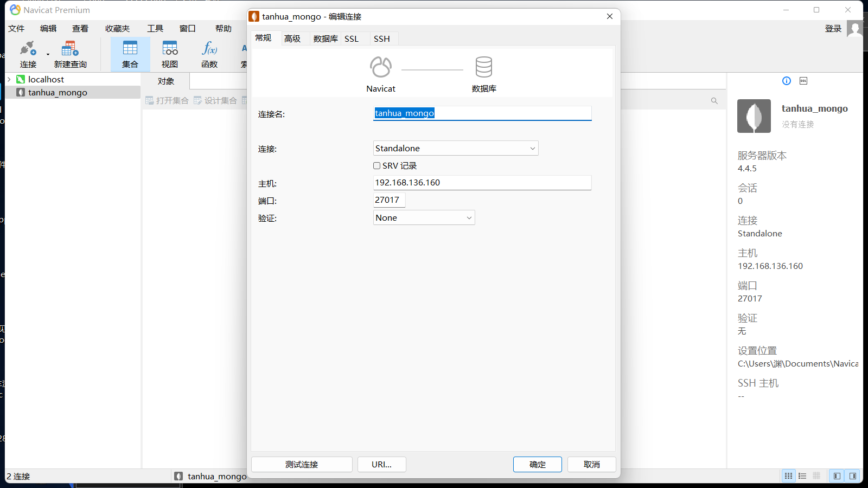This screenshot has height=488, width=868.
Task: Click the localhost MySQL connection icon
Action: (21, 79)
